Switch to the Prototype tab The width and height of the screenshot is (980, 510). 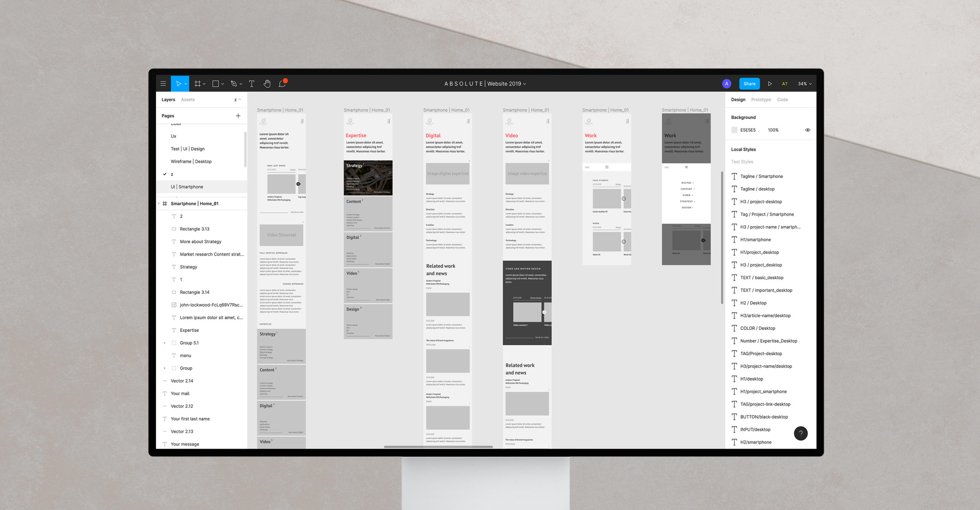click(761, 100)
